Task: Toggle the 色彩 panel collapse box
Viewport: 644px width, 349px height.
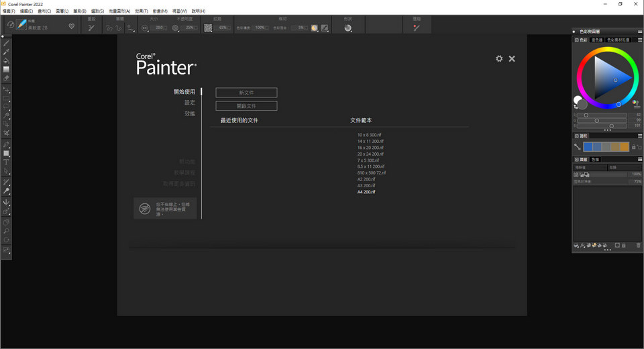Action: coord(576,40)
